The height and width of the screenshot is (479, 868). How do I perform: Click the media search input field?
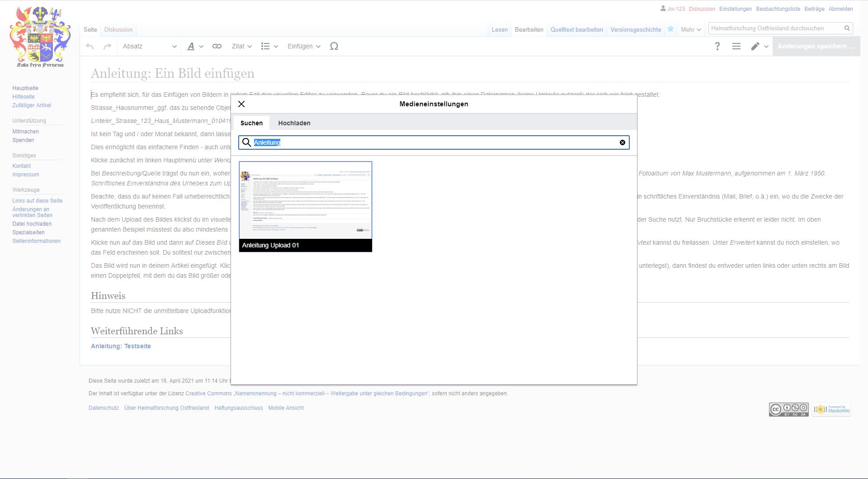point(434,142)
